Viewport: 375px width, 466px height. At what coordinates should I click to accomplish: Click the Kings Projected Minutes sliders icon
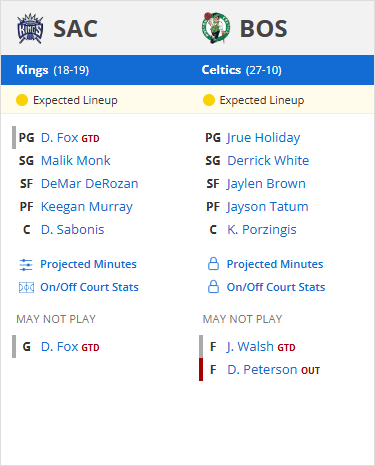tap(26, 265)
